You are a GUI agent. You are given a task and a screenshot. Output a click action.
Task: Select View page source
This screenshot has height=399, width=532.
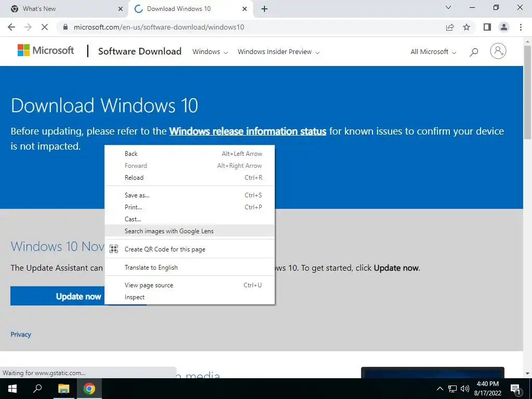pos(190,285)
